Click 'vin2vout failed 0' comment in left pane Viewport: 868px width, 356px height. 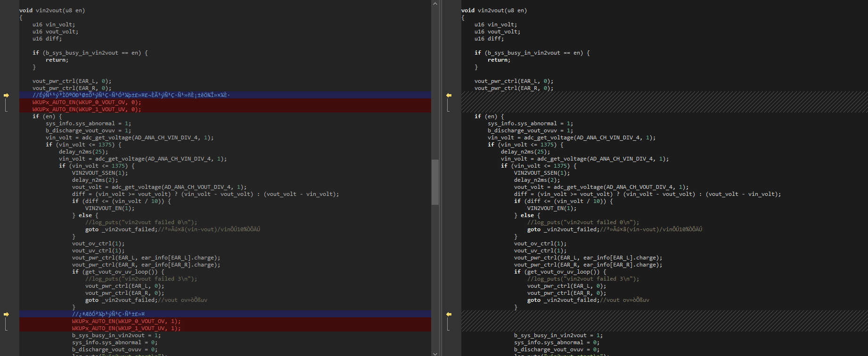pos(141,222)
